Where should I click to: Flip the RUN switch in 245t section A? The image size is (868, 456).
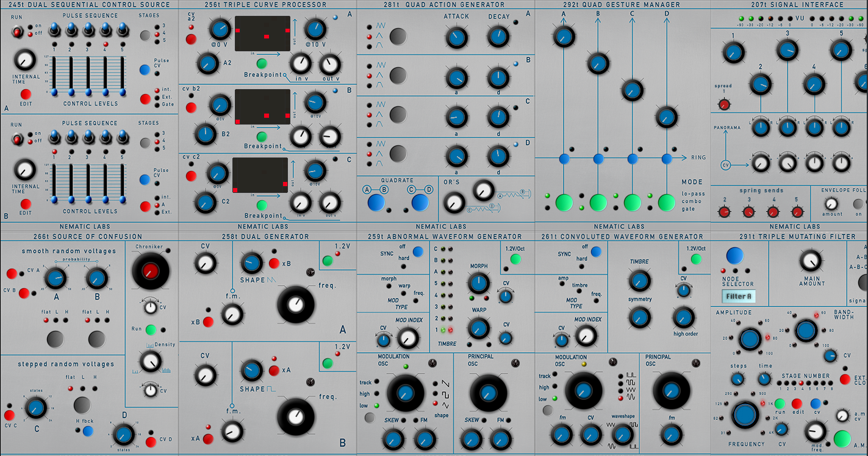(x=18, y=32)
